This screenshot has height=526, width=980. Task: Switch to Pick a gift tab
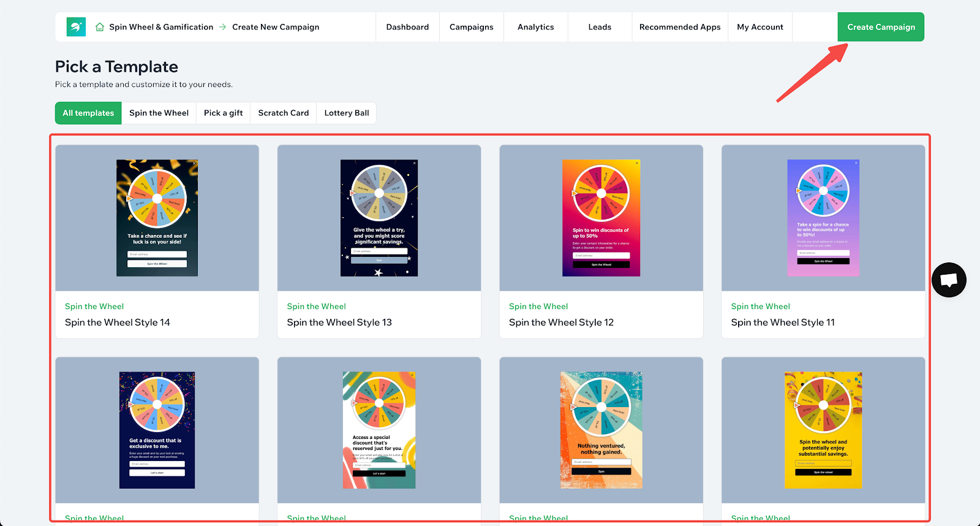click(223, 113)
